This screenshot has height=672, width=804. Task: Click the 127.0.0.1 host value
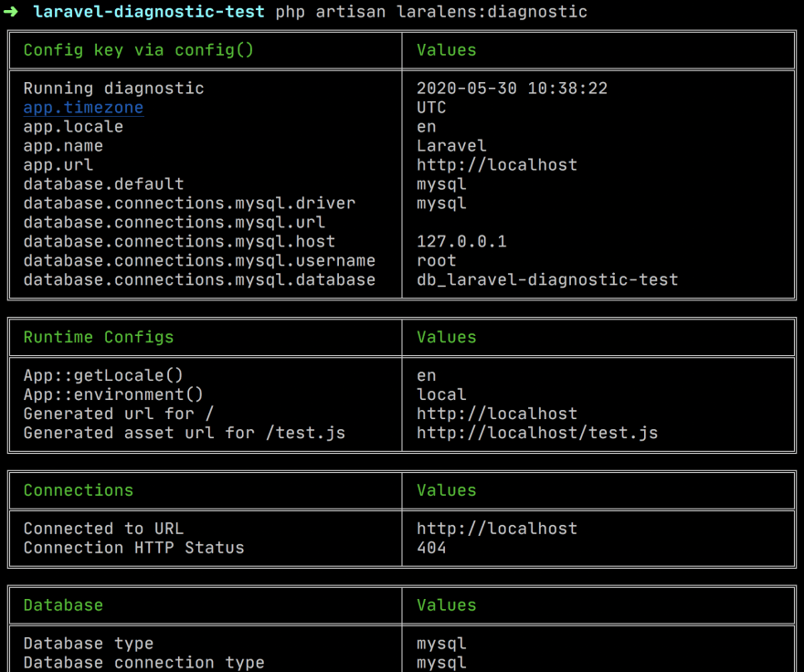point(461,241)
